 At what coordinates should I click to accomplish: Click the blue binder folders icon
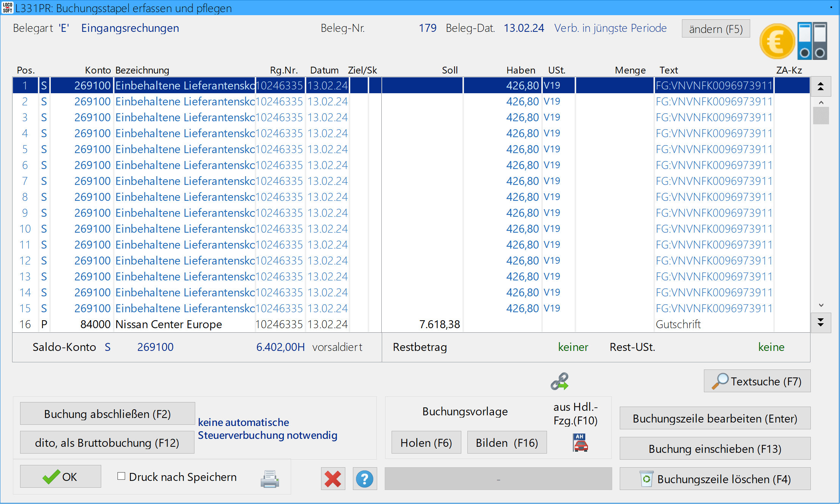pyautogui.click(x=812, y=41)
